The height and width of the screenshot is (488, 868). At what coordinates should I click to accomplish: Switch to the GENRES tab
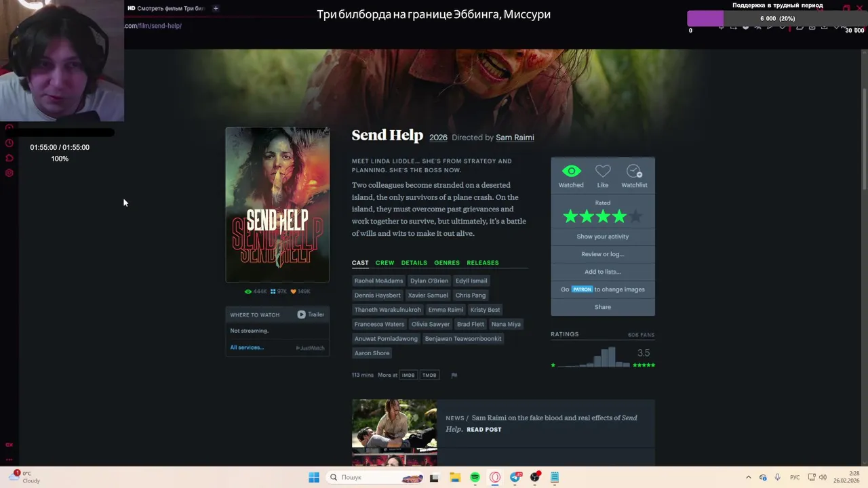pos(447,263)
